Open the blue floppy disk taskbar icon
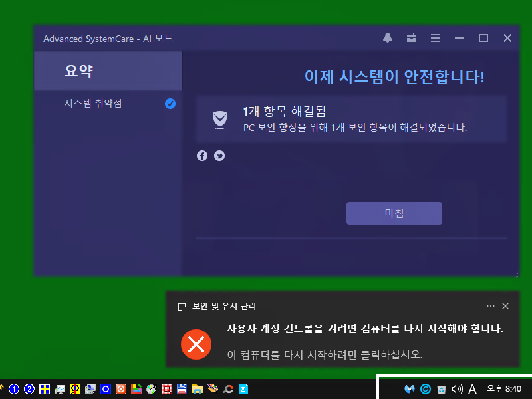The height and width of the screenshot is (399, 532). [182, 389]
